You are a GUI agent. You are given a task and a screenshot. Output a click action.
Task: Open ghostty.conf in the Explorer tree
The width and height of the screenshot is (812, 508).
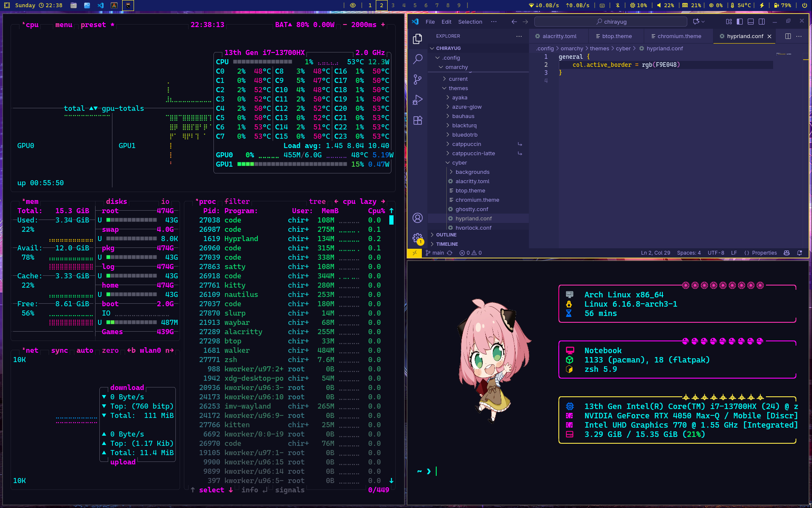coord(478,209)
